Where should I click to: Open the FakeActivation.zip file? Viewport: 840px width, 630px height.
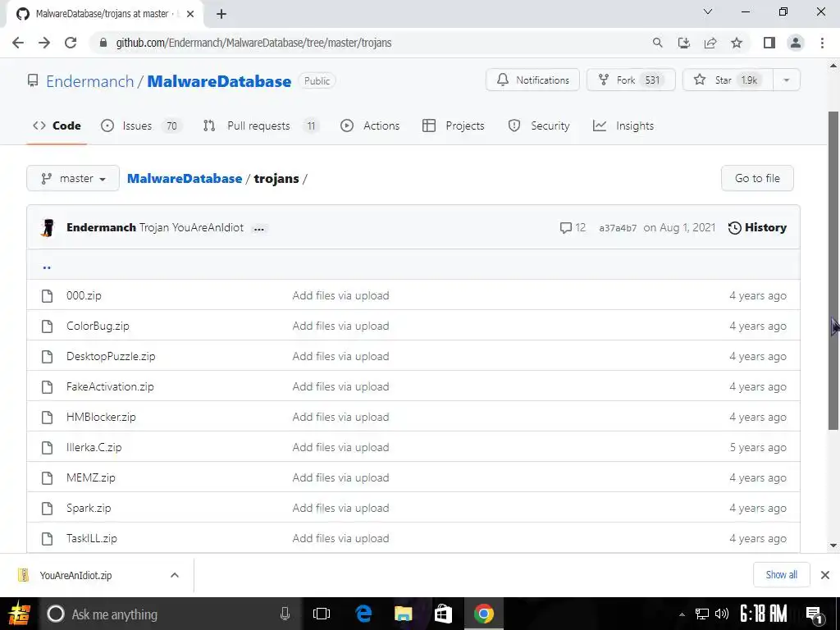(110, 387)
